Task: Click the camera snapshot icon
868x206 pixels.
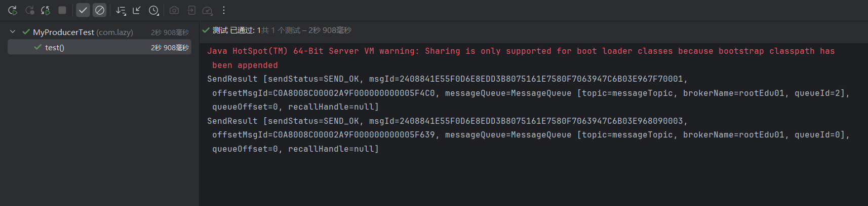Action: tap(174, 10)
